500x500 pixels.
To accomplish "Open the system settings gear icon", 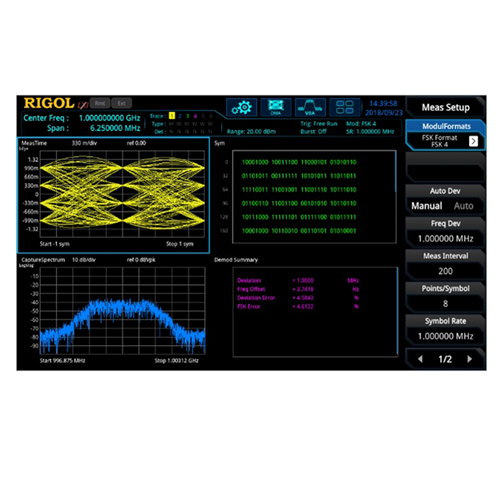I will [x=242, y=107].
